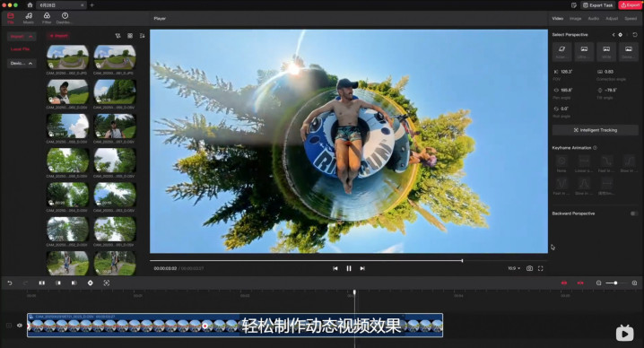Viewport: 644px width, 348px height.
Task: Select second JPG thumbnail in media library
Action: tap(115, 57)
